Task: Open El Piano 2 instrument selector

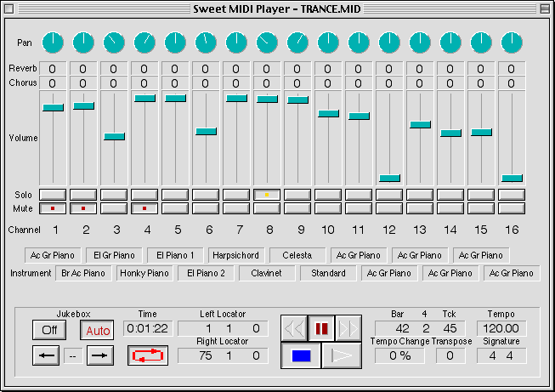Action: point(206,273)
